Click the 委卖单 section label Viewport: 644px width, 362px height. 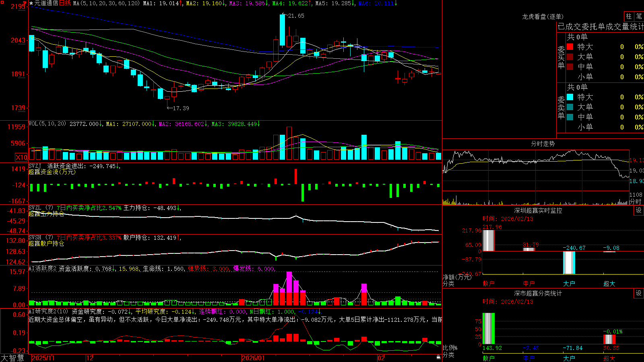pos(561,108)
